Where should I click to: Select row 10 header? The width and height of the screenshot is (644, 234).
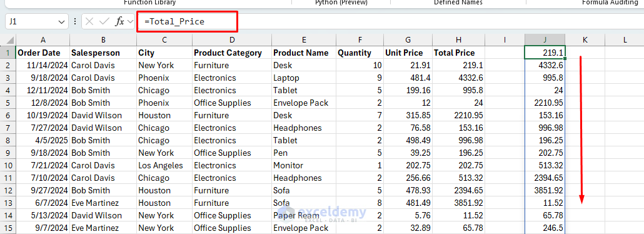pos(8,165)
